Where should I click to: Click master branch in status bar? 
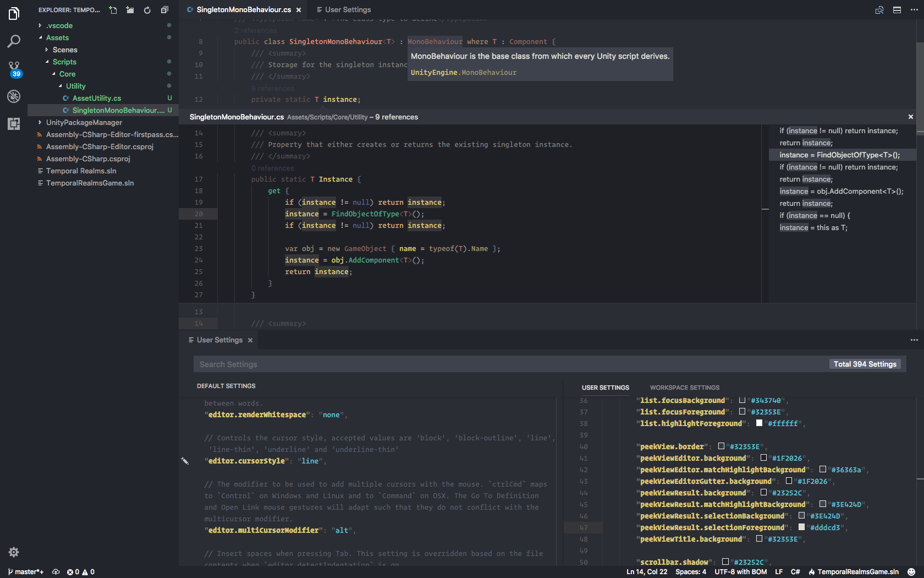pyautogui.click(x=26, y=572)
